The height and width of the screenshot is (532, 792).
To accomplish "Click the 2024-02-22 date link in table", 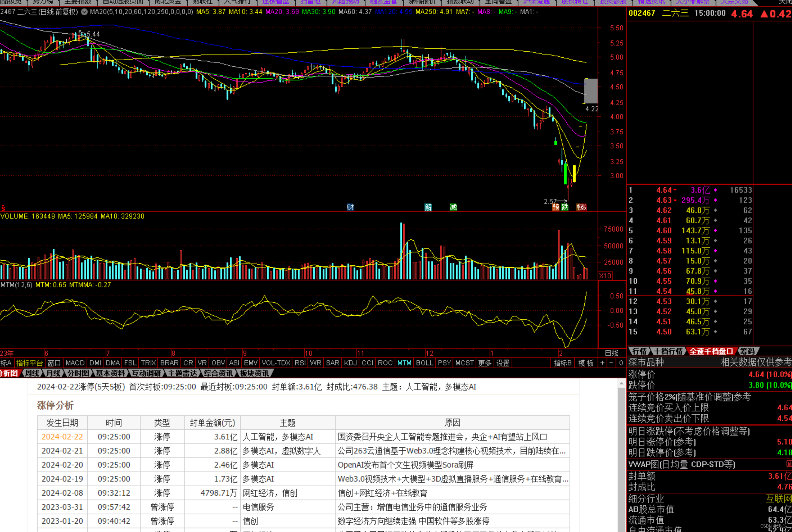I will click(62, 437).
